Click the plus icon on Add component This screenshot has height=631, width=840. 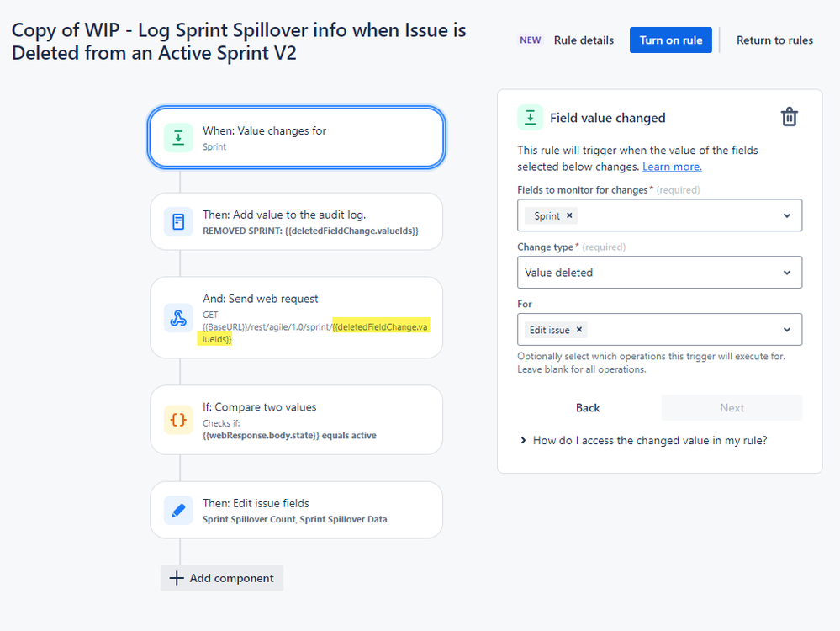coord(177,578)
